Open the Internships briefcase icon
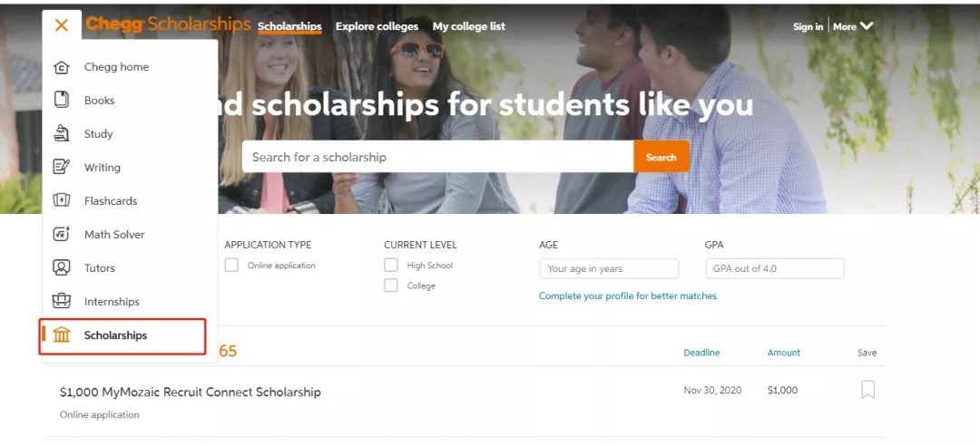Screen dimensions: 980x446 (62, 302)
